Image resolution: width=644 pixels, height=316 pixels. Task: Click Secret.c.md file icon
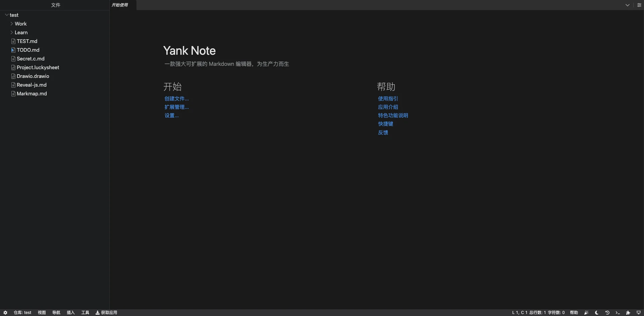[13, 59]
